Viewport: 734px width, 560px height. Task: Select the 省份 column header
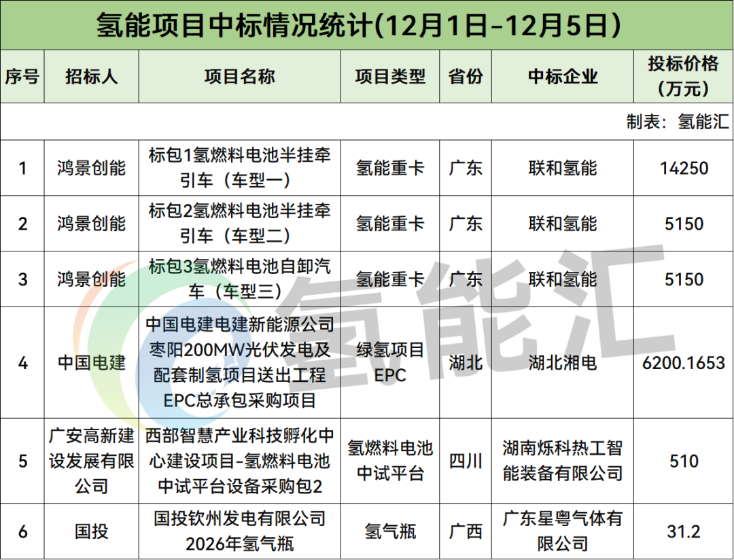[x=466, y=76]
